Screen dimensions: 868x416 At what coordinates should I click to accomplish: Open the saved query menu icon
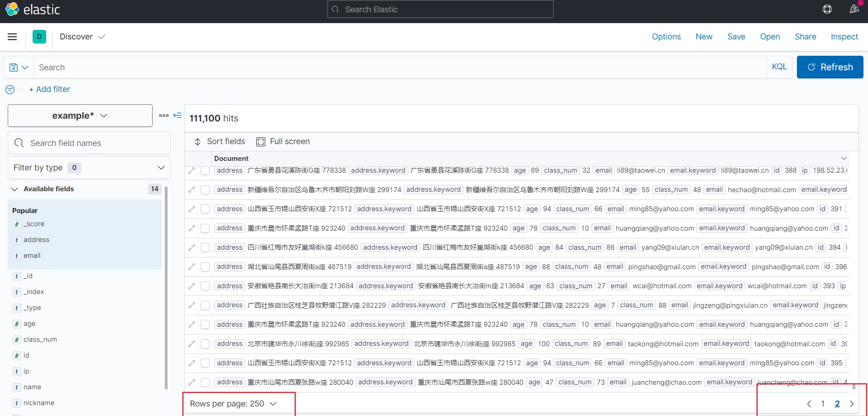[x=19, y=68]
